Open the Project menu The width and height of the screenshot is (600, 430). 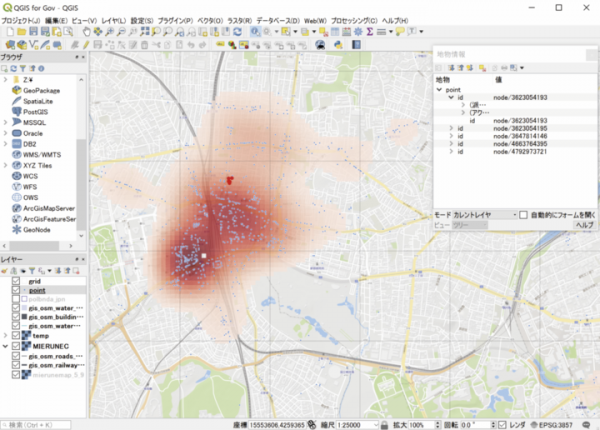click(x=21, y=21)
